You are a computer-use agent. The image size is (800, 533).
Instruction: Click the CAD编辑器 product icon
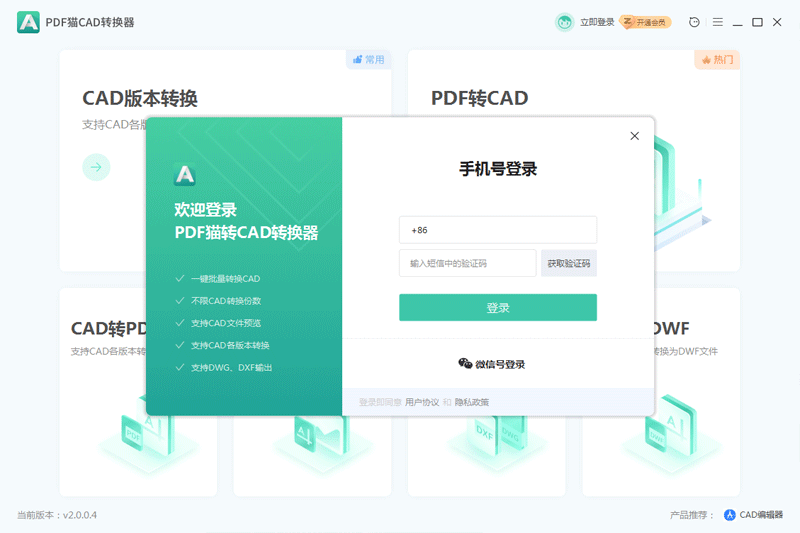pos(730,515)
